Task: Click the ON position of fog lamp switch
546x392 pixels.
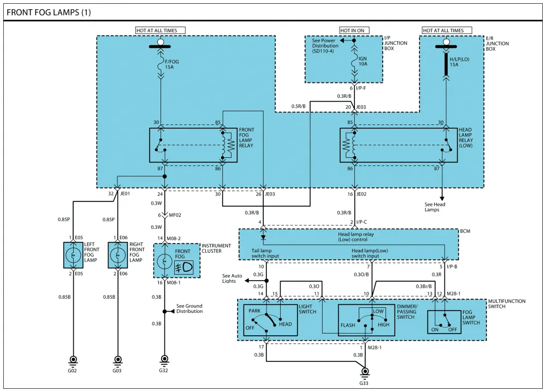Action: tap(435, 330)
